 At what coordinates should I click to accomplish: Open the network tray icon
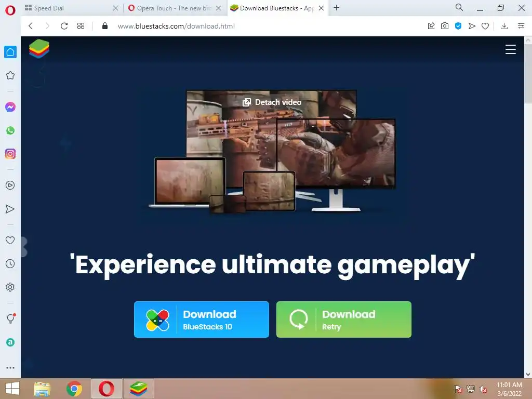(471, 389)
